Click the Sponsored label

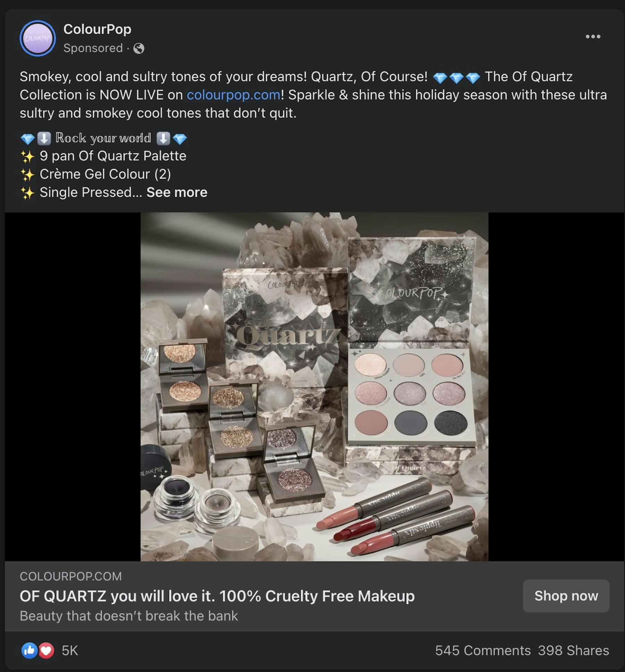[93, 48]
